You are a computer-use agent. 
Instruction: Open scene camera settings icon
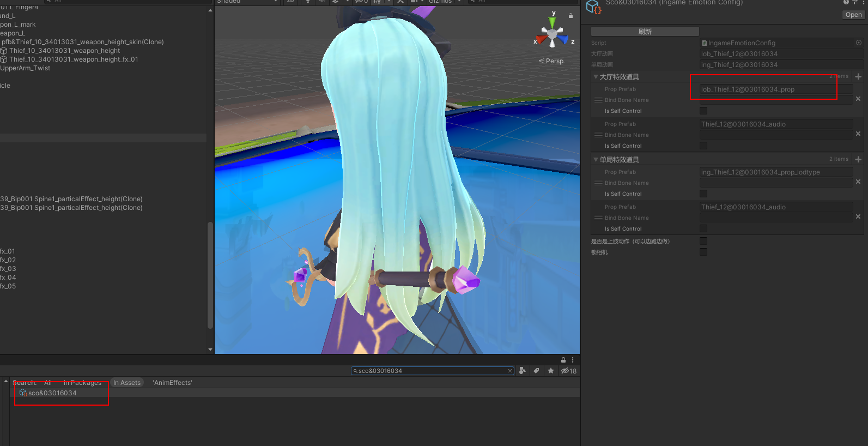tap(415, 2)
